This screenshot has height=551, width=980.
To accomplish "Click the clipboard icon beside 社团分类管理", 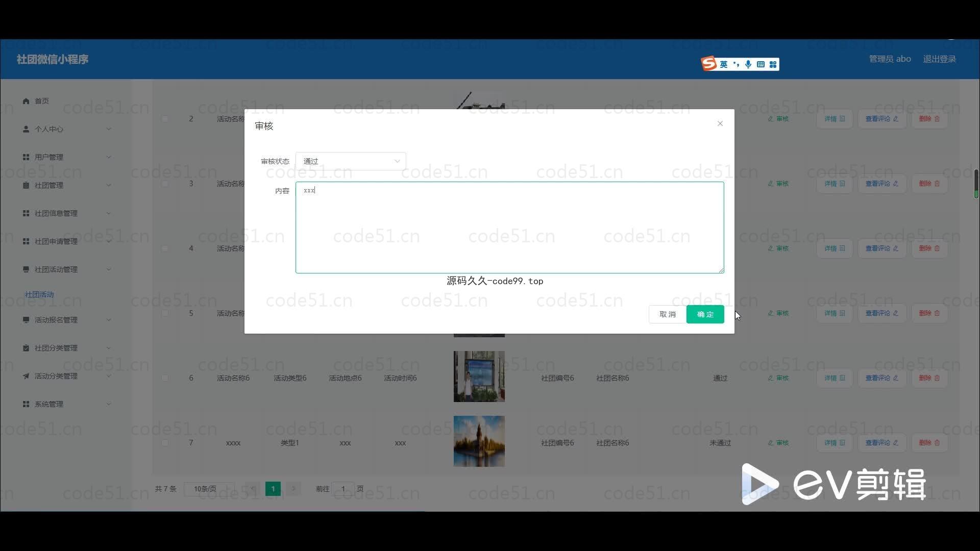I will [x=26, y=348].
